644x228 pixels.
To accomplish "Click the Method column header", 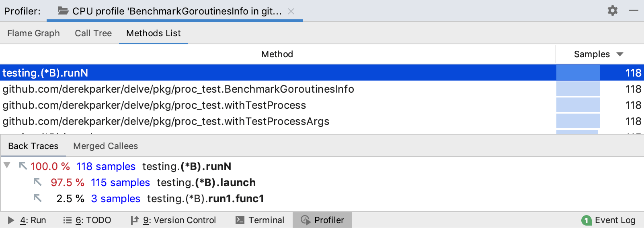I will (277, 54).
